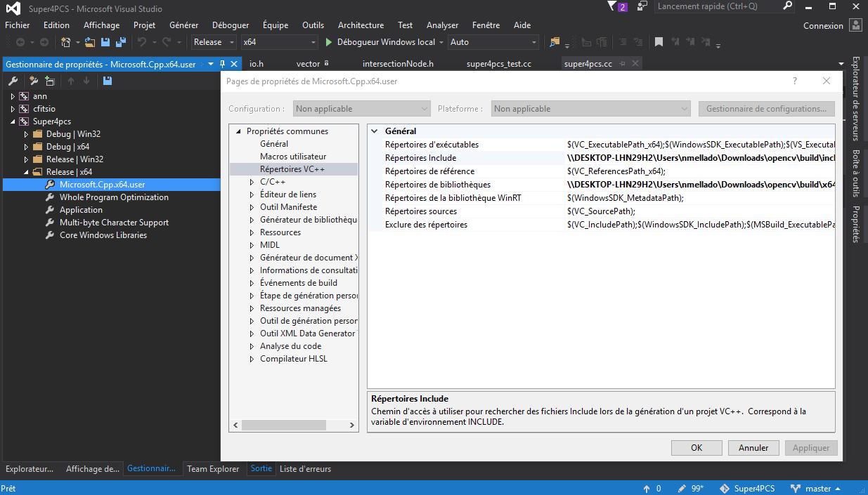868x495 pixels.
Task: Click the feedback icon near quick launch
Action: point(642,7)
